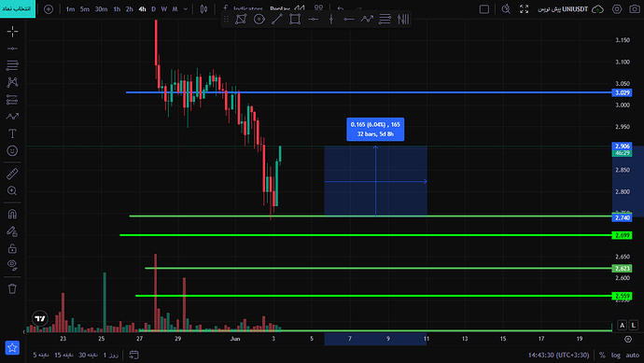Pick the vertical line tool in floating toolbar
Image resolution: width=644 pixels, height=363 pixels.
(331, 19)
